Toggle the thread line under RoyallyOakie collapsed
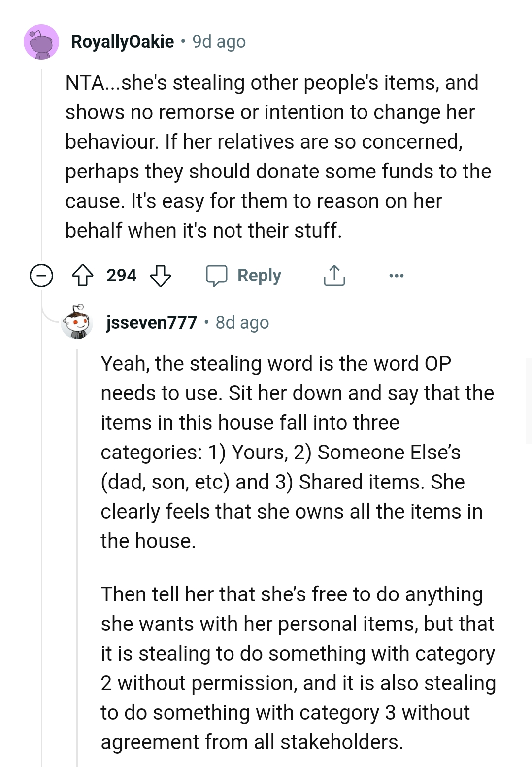This screenshot has height=767, width=532. (41, 173)
